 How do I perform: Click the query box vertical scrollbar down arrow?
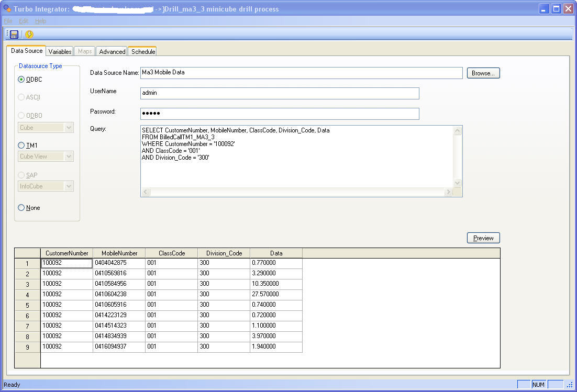point(458,183)
